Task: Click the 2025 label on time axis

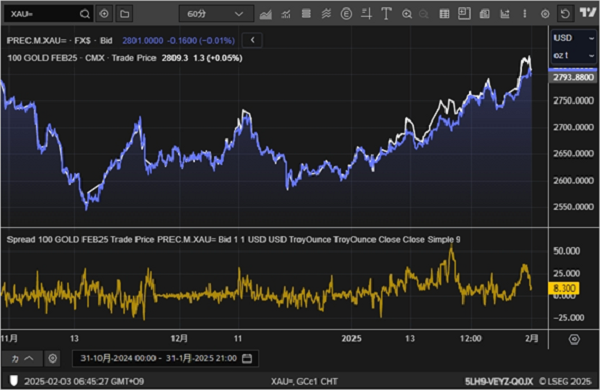Action: 351,339
